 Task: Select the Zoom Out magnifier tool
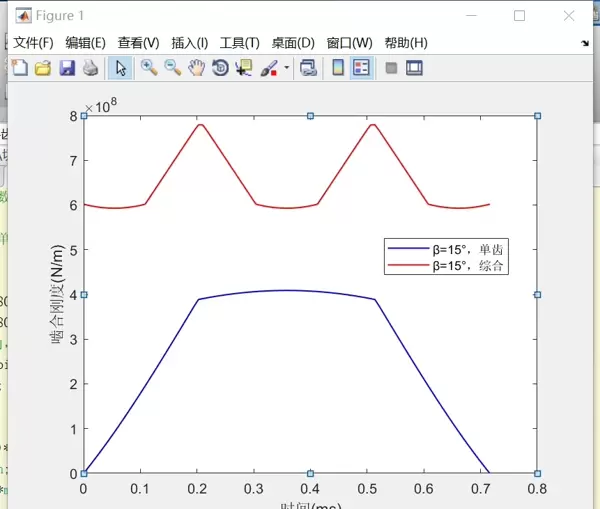pos(173,68)
